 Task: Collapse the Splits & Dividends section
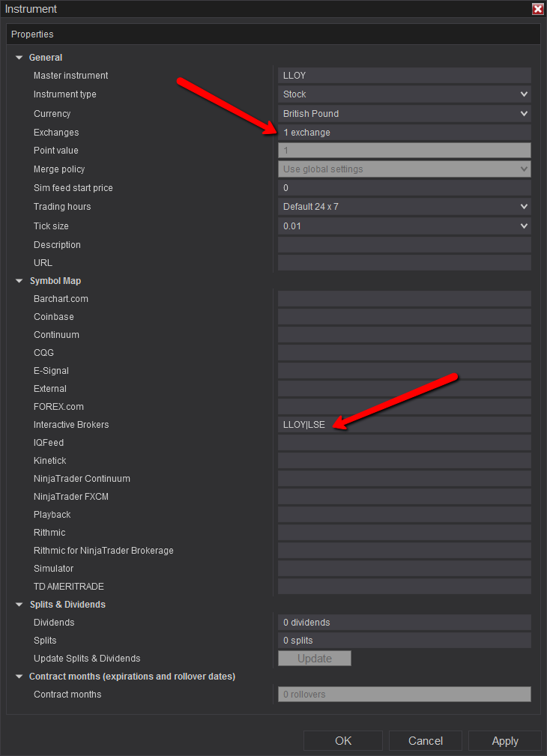click(19, 605)
